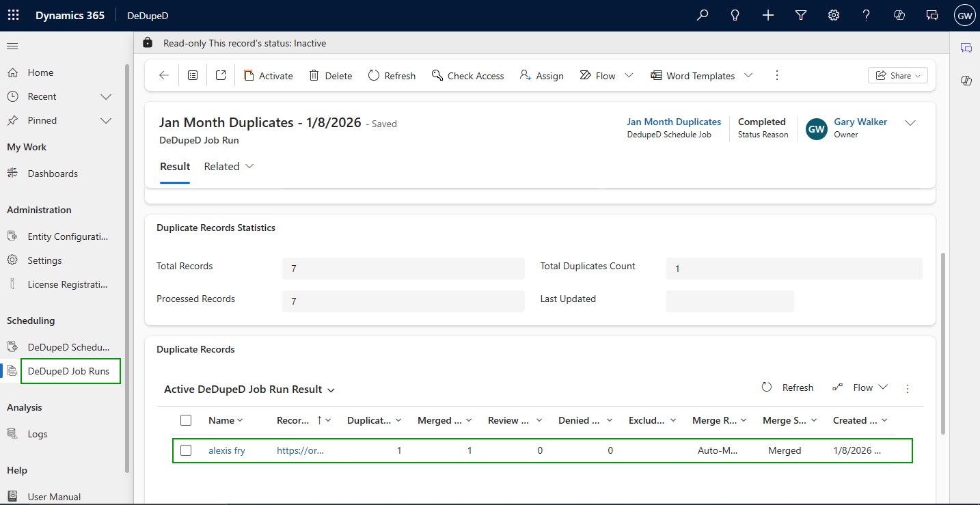Open record in new window icon
The image size is (980, 505).
click(x=221, y=76)
